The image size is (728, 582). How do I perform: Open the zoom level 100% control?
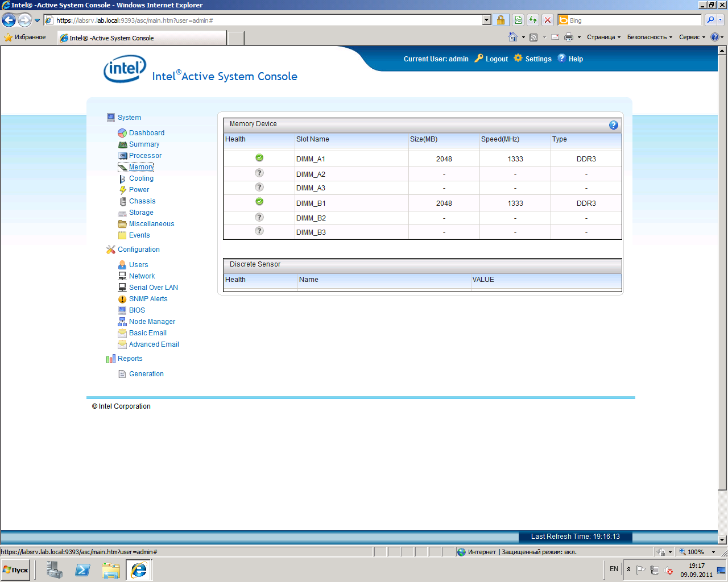(x=697, y=552)
